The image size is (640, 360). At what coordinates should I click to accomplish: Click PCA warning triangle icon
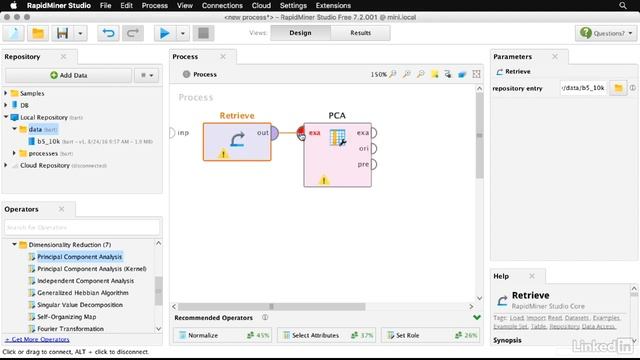(x=324, y=180)
